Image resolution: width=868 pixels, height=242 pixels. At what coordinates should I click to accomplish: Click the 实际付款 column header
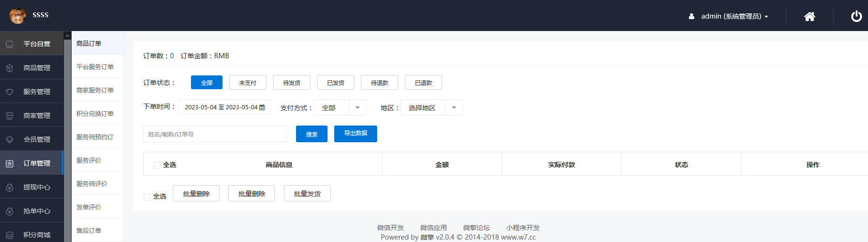pyautogui.click(x=561, y=165)
